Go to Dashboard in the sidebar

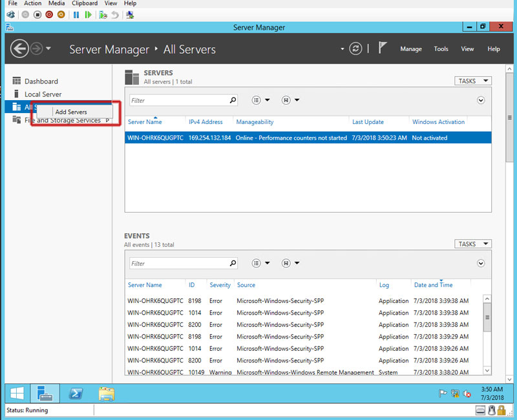(x=41, y=81)
